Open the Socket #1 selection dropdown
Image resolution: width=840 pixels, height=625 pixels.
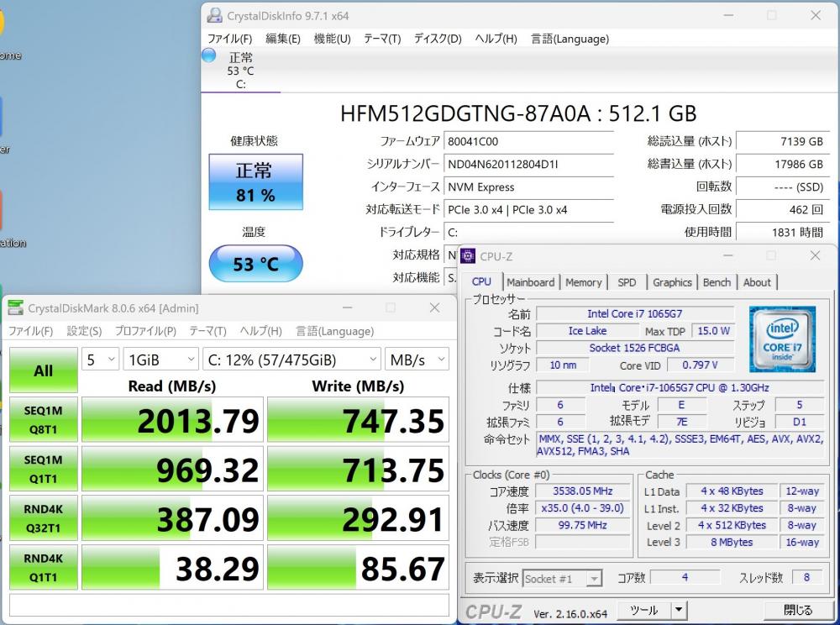[x=562, y=579]
